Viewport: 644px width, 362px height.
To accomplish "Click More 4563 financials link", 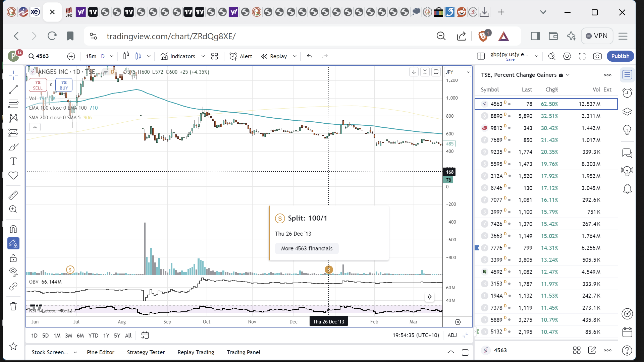I will 307,248.
